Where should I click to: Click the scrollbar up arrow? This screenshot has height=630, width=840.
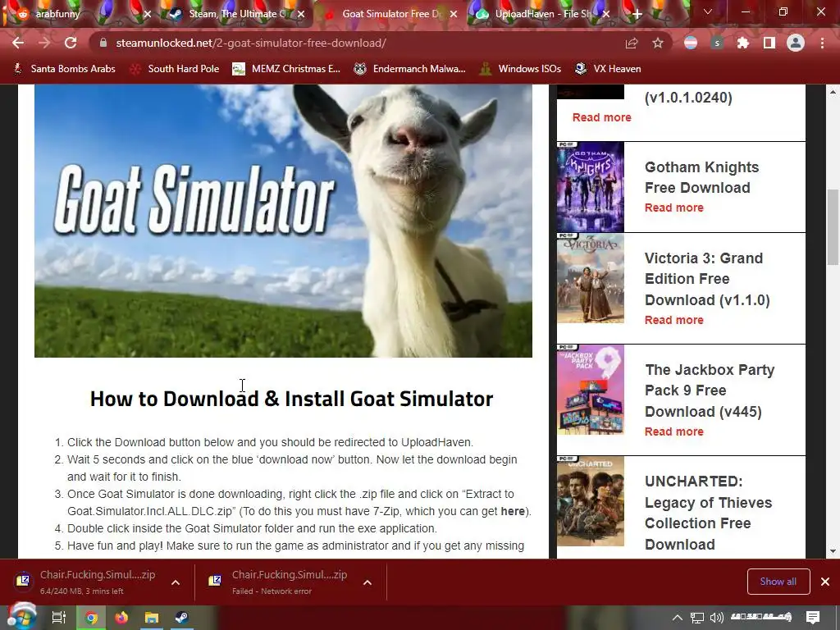833,92
